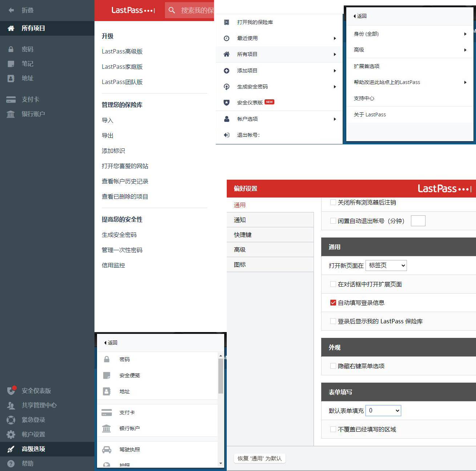Click the home icon beside 所有项目 in the dark sidebar
This screenshot has height=471, width=476.
click(11, 28)
